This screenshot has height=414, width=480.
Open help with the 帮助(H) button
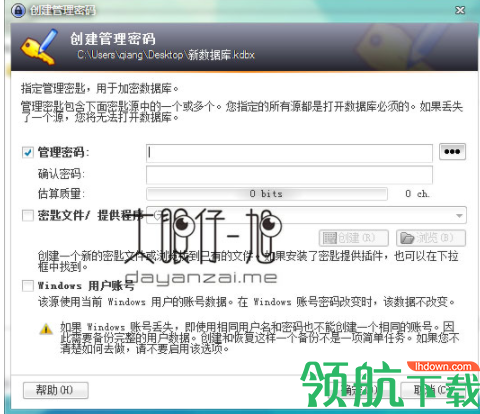[56, 390]
